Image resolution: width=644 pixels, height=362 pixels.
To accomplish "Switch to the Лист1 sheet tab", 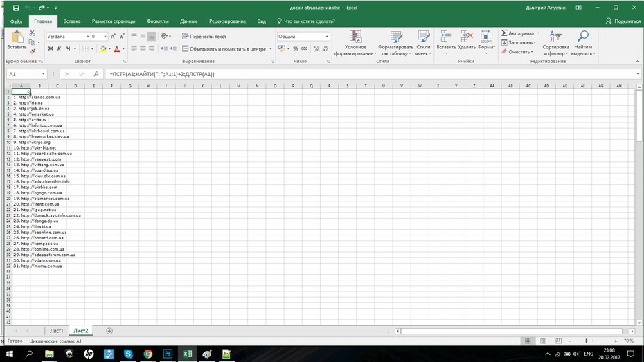I will click(57, 331).
